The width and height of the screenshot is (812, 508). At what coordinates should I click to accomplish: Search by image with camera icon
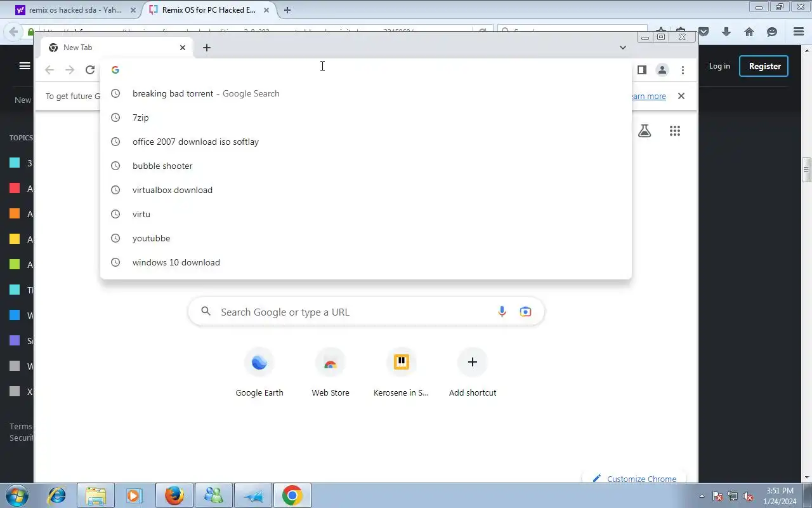point(525,312)
